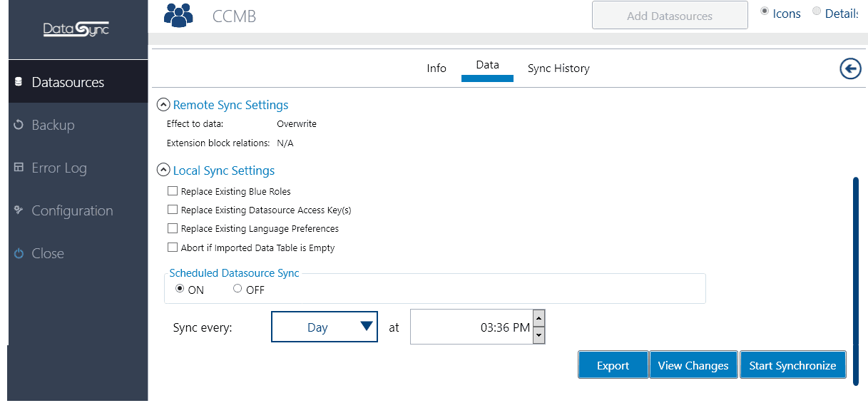Select OFF for scheduled sync
Image resolution: width=868 pixels, height=408 pixels.
238,289
